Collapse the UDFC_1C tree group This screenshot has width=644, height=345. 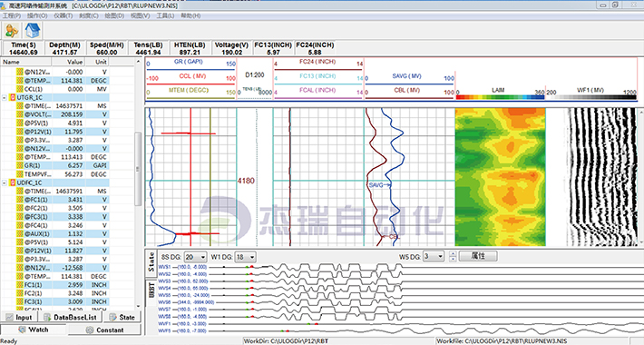pyautogui.click(x=5, y=182)
